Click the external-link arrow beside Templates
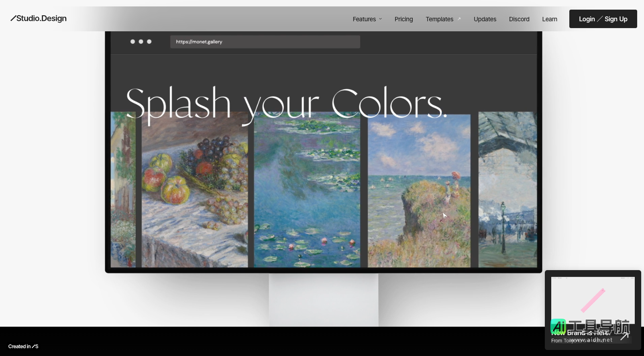The width and height of the screenshot is (644, 356). [x=459, y=19]
